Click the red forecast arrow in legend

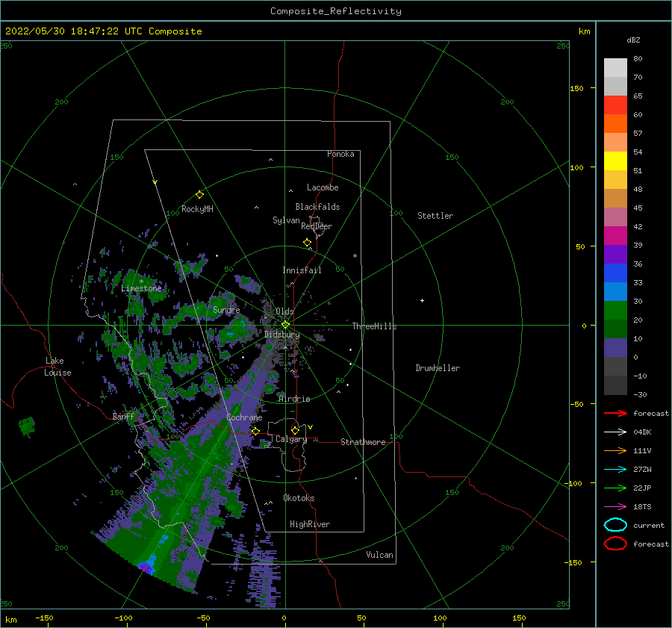(615, 413)
